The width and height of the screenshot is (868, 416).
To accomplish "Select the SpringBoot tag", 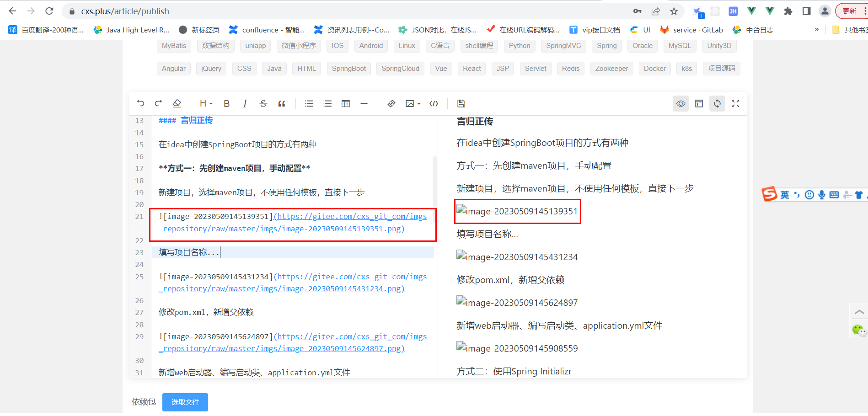I will tap(349, 69).
